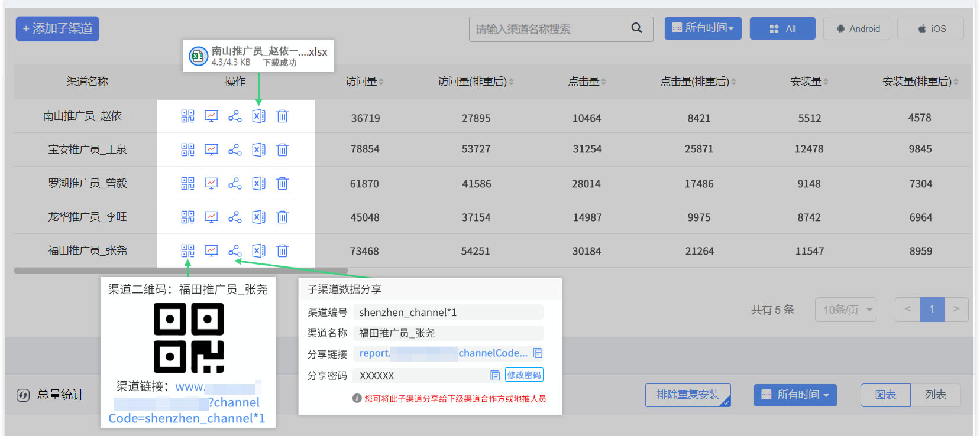View chart for 南山推广员_赵依一
This screenshot has height=436, width=980.
(x=211, y=116)
